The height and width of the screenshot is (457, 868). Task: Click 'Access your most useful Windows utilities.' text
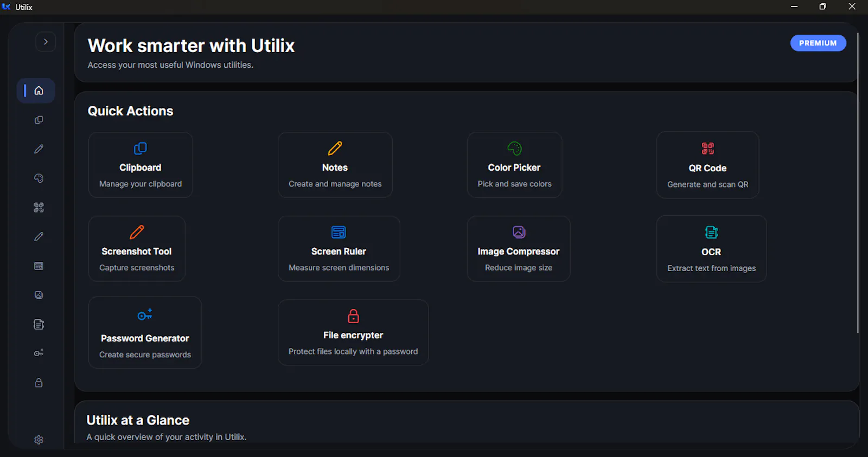point(170,65)
